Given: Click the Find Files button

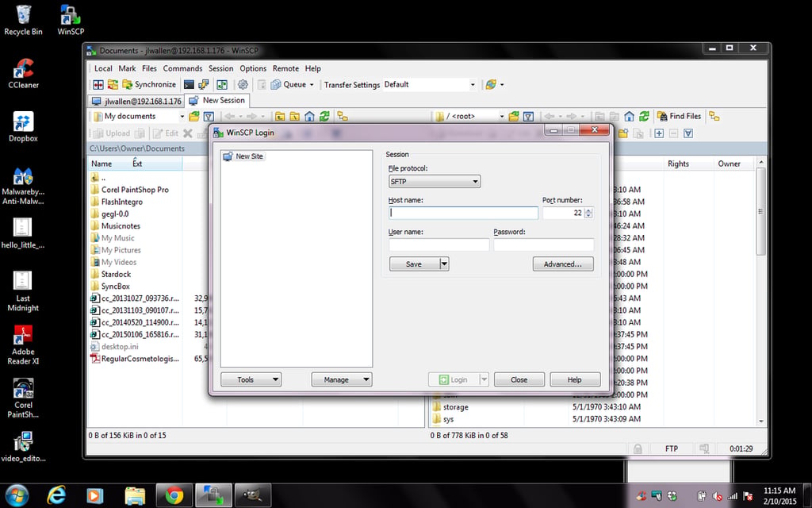Looking at the screenshot, I should 679,116.
